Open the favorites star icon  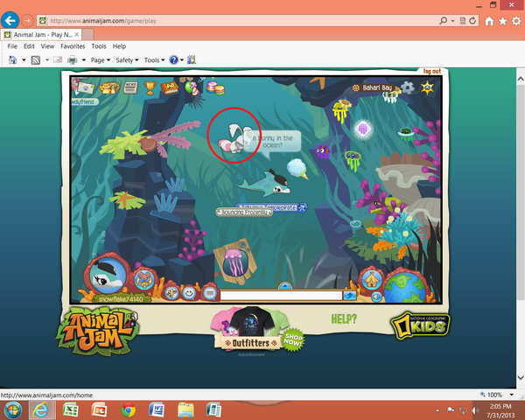(502, 21)
